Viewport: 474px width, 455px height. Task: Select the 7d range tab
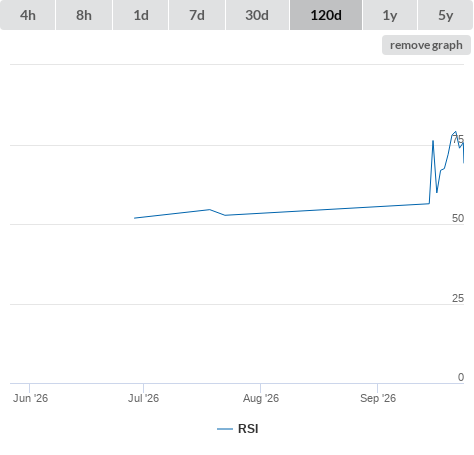(x=197, y=15)
